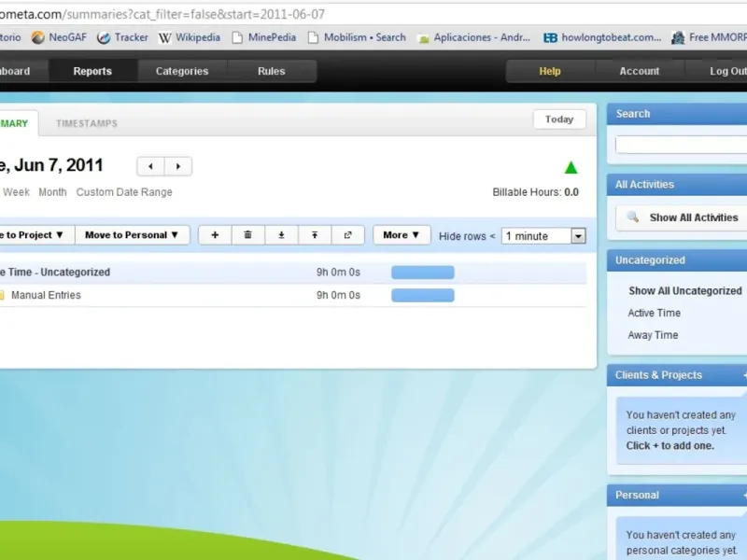Click the Manual Entries time bar
747x560 pixels.
pyautogui.click(x=423, y=295)
